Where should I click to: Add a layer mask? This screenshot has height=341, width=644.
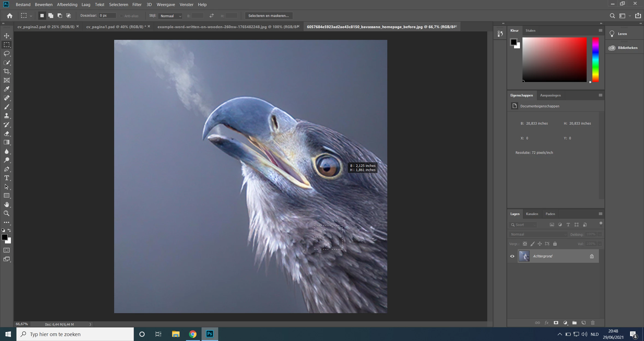(556, 323)
